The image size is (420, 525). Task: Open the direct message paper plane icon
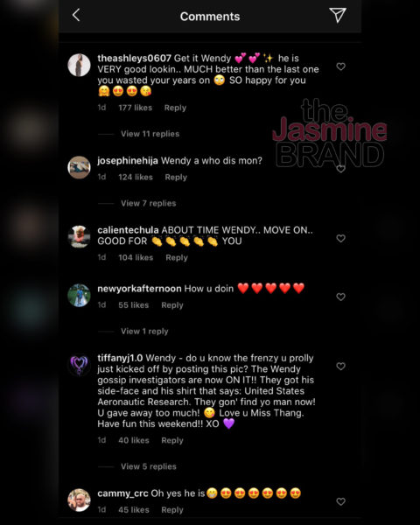tap(338, 15)
